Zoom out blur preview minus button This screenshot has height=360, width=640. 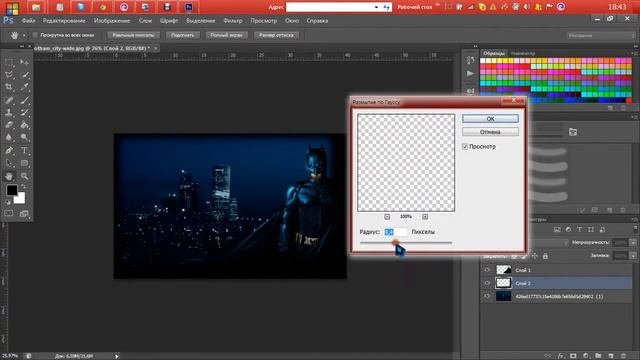click(x=387, y=217)
